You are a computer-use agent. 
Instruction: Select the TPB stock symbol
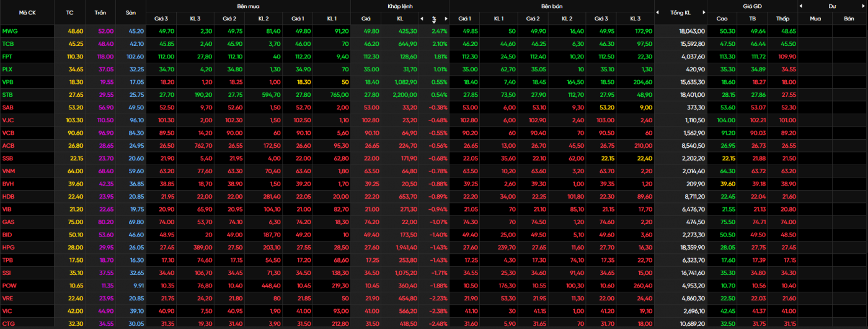(8, 260)
